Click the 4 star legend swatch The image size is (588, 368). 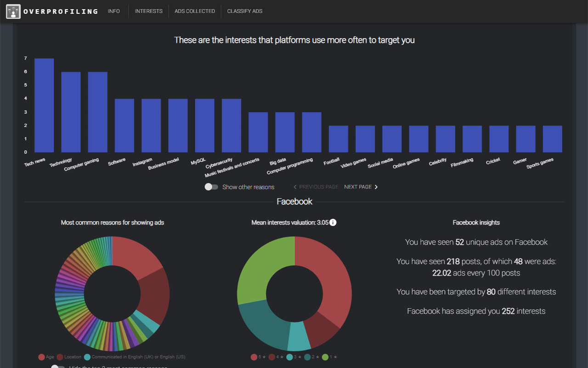tap(271, 357)
